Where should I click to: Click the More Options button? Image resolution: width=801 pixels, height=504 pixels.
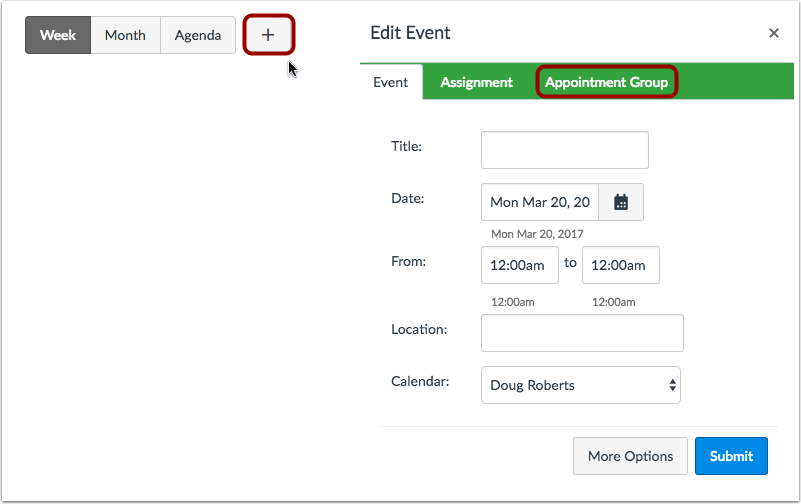pyautogui.click(x=630, y=456)
